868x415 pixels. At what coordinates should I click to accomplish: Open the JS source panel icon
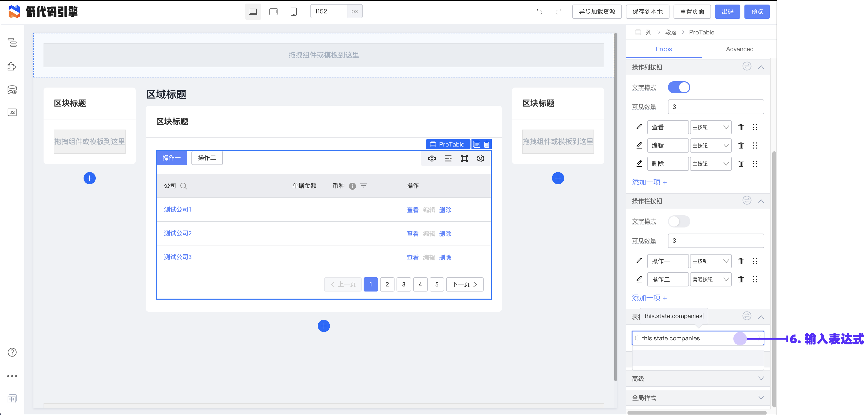point(12,113)
